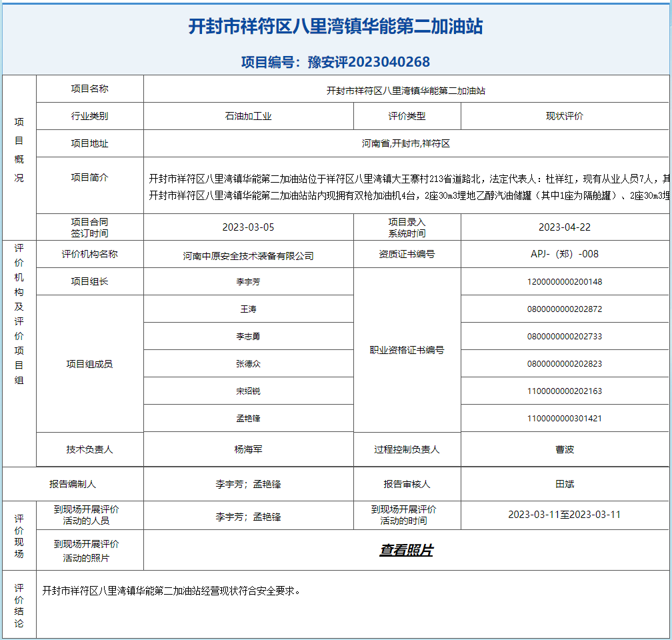The width and height of the screenshot is (672, 640).
Task: Click team member name 王涛
Action: click(249, 309)
